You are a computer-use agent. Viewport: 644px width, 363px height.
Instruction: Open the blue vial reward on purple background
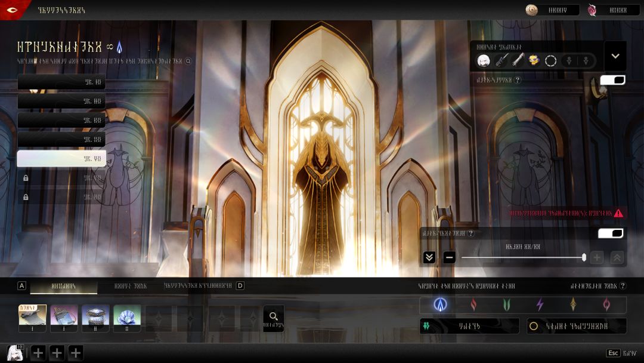(x=64, y=318)
